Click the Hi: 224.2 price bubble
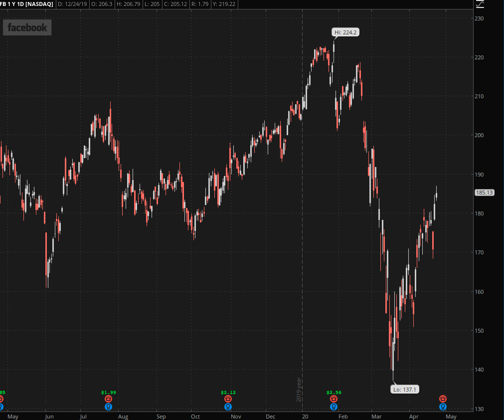Screen dimensions: 504x420 click(x=346, y=32)
